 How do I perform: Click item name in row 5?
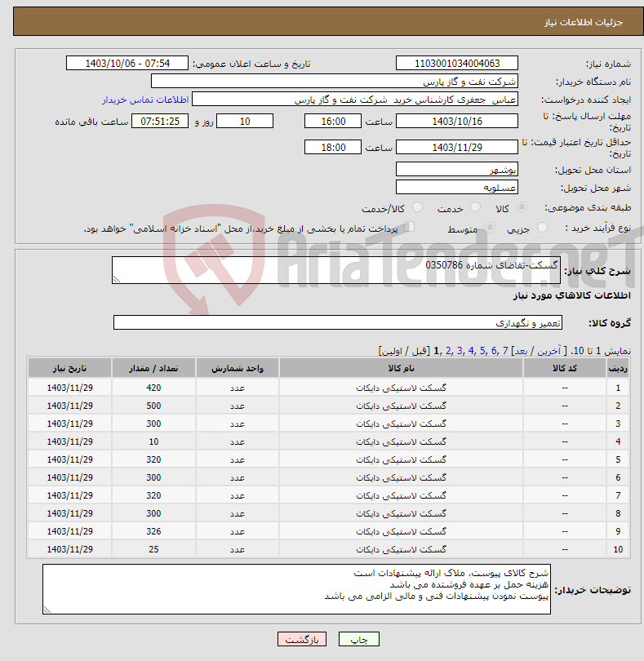[x=401, y=459]
